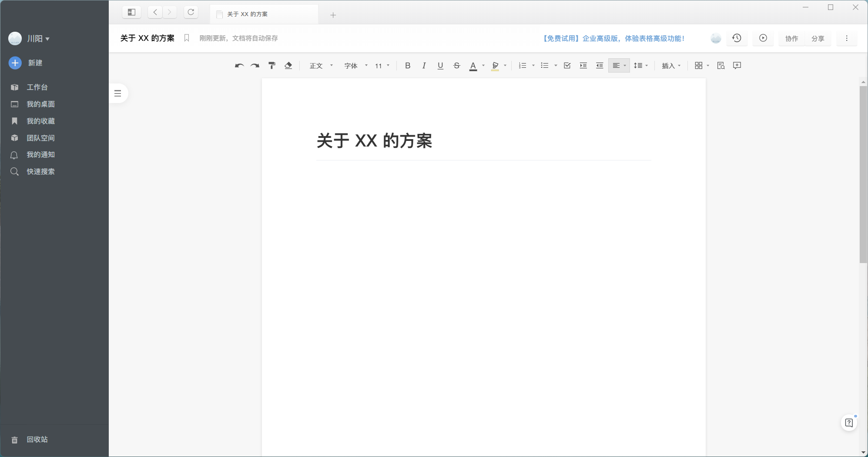Start presentation mode with play icon
Viewport: 868px width, 457px height.
763,38
